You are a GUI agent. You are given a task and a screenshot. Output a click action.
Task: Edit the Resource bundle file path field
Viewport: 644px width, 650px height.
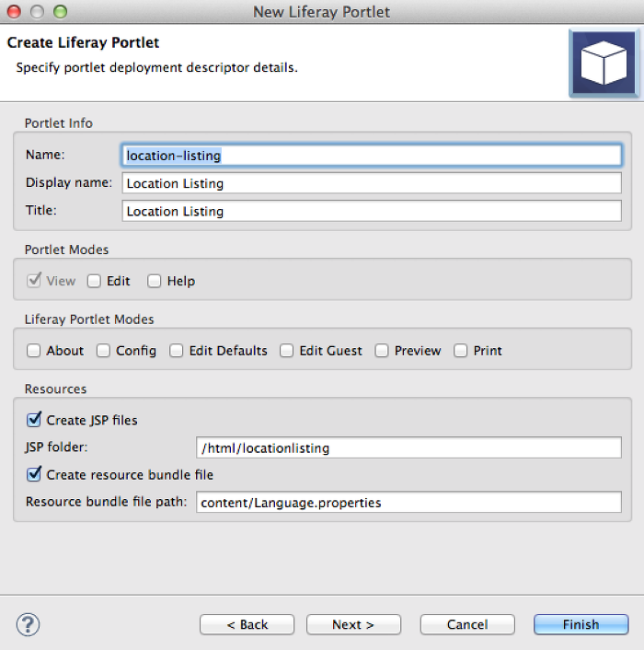point(408,502)
